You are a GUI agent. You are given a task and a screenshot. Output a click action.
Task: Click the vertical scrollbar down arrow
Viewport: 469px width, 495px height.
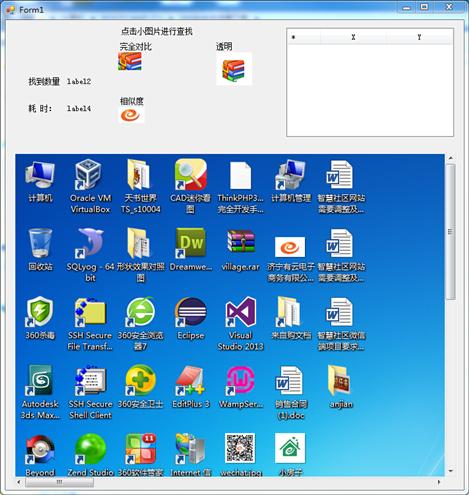pyautogui.click(x=450, y=471)
